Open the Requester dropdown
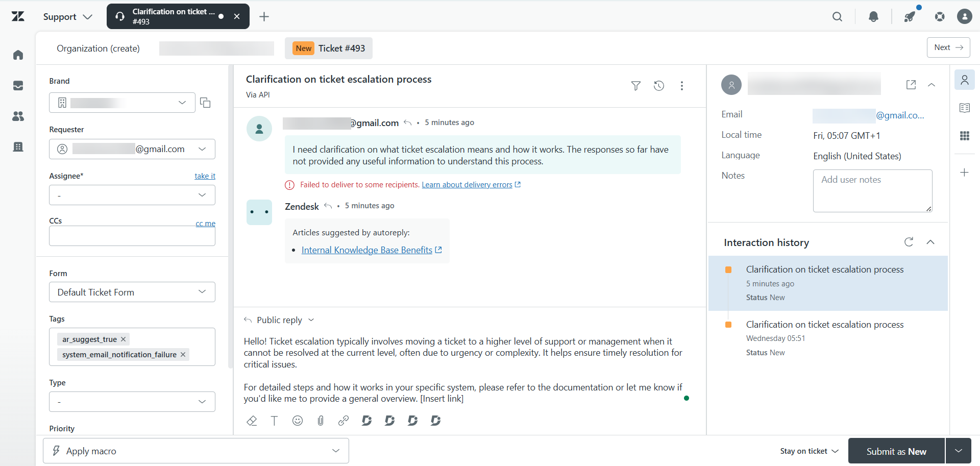980x466 pixels. (x=132, y=149)
